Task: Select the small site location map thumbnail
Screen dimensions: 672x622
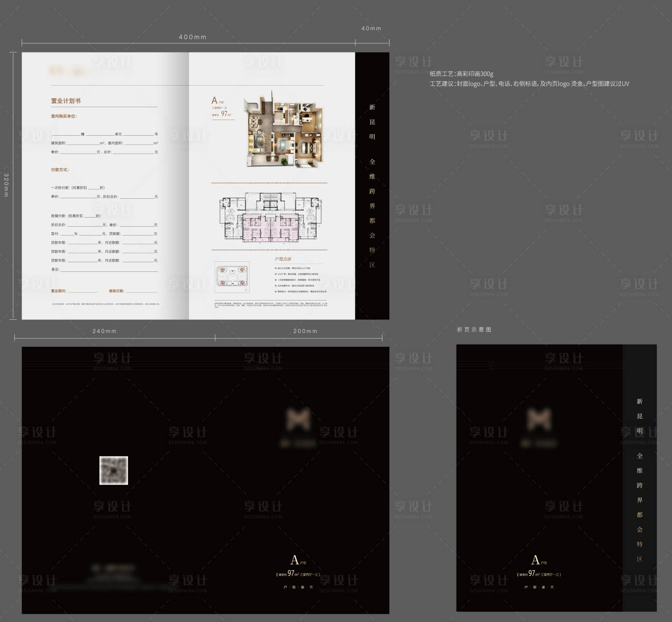Action: [x=232, y=277]
